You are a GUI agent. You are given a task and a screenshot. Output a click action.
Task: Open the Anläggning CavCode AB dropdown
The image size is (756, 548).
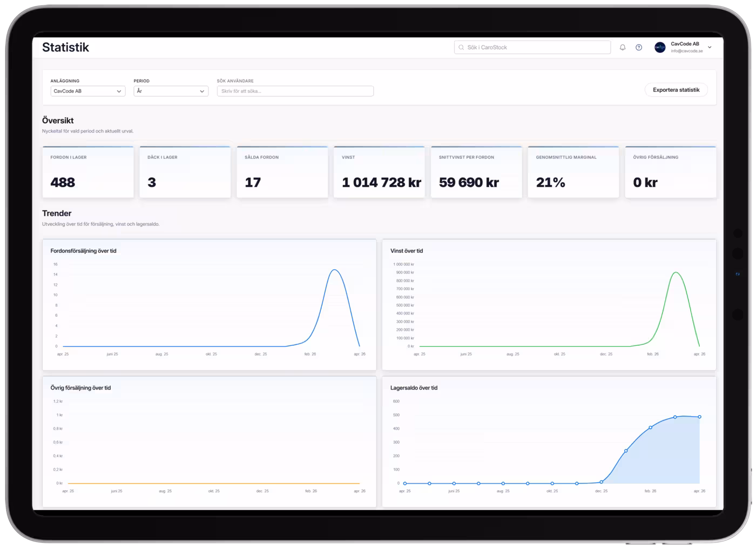coord(88,91)
